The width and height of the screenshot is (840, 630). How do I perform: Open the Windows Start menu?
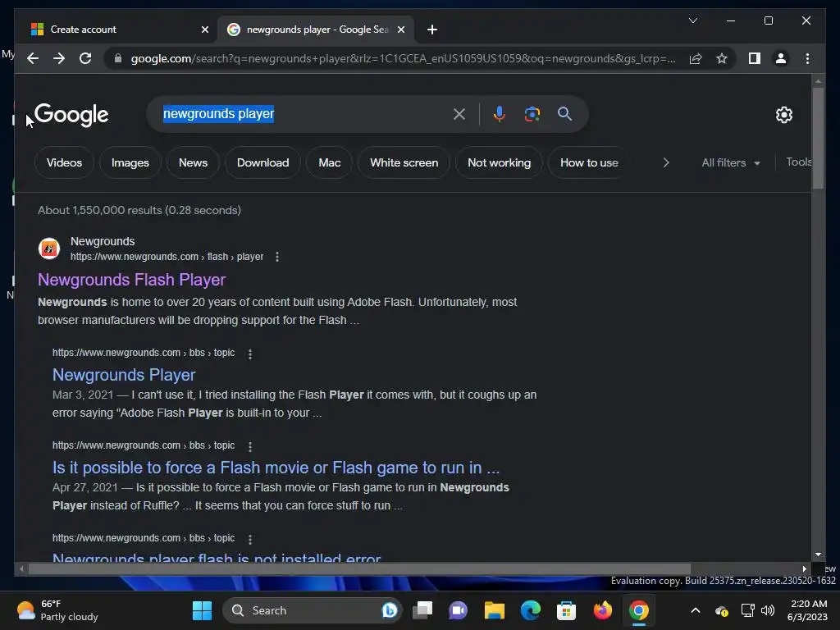click(202, 610)
